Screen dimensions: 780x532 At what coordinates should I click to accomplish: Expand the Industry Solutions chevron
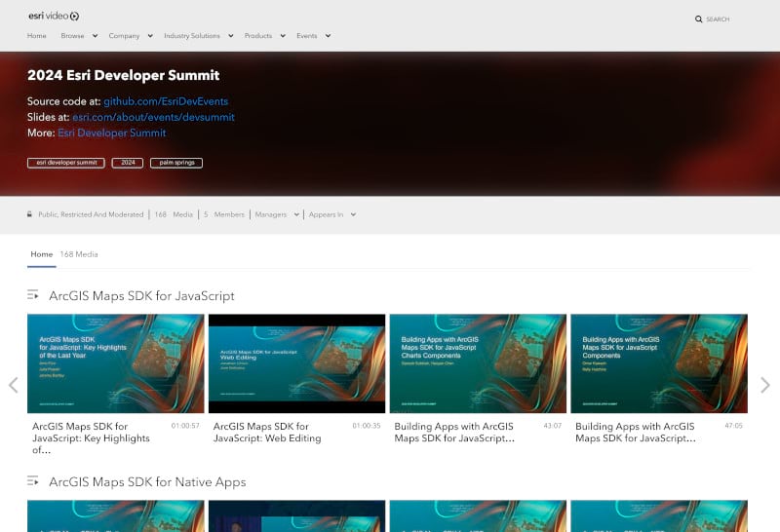click(231, 36)
